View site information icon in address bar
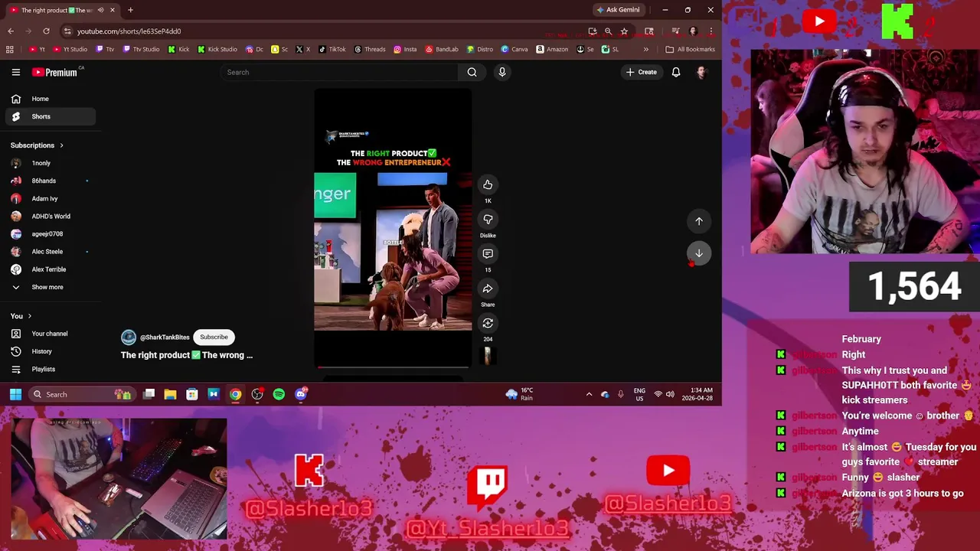980x551 pixels. (x=67, y=31)
